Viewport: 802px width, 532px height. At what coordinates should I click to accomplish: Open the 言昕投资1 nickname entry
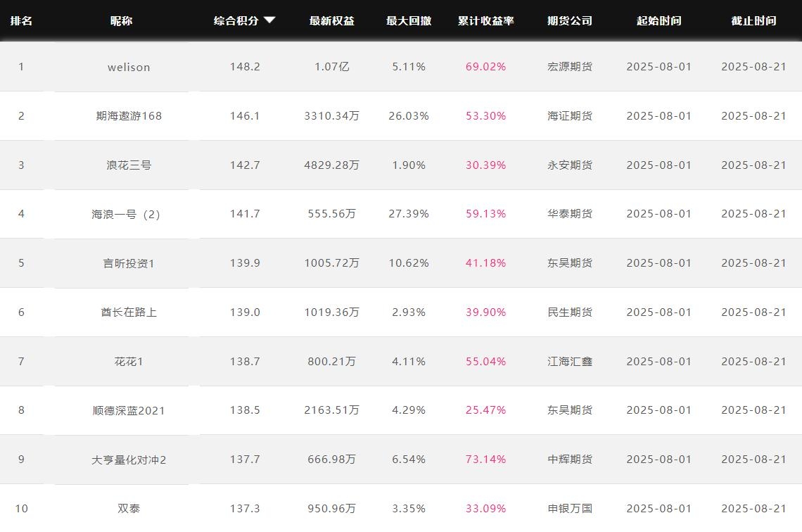pyautogui.click(x=129, y=263)
